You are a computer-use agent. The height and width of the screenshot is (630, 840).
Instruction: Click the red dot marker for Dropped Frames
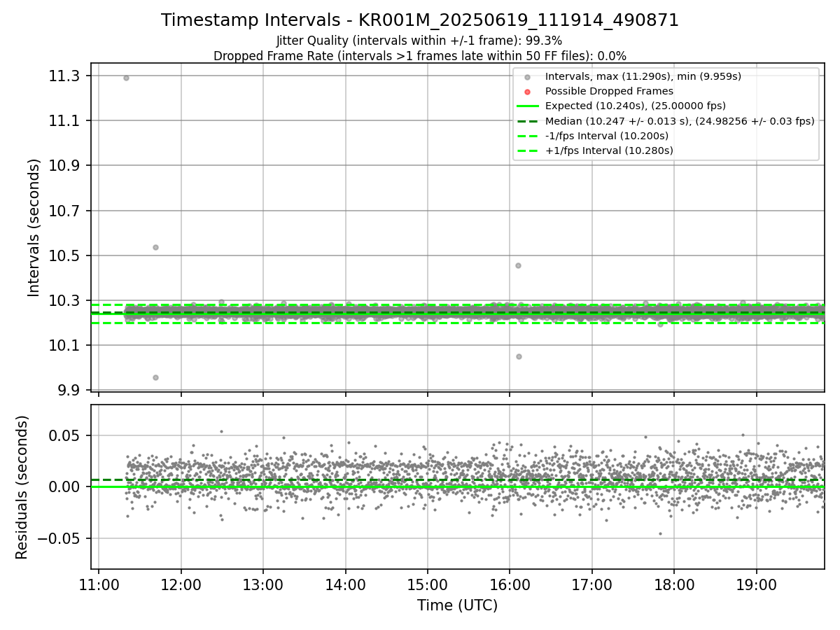click(528, 92)
